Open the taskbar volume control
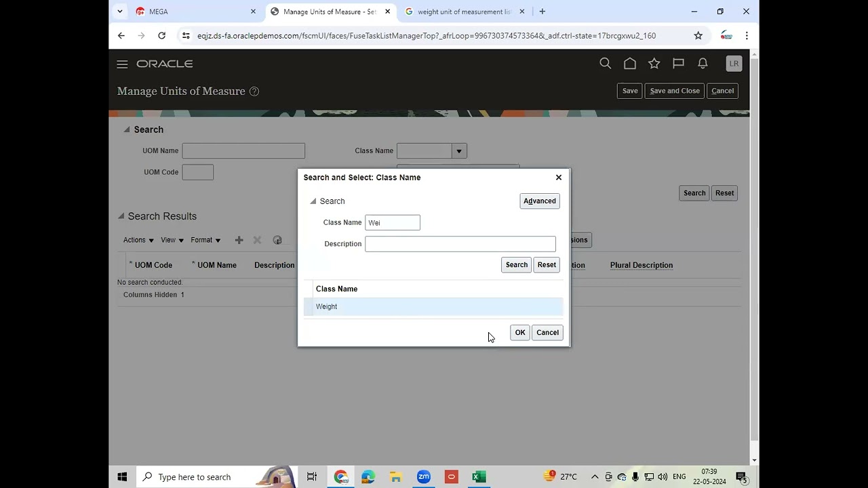The image size is (868, 488). tap(663, 477)
